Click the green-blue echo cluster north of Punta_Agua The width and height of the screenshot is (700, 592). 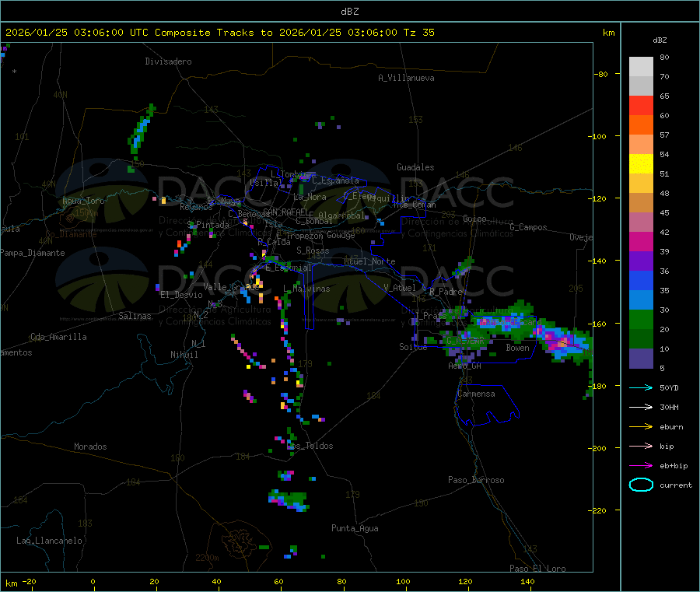click(289, 500)
